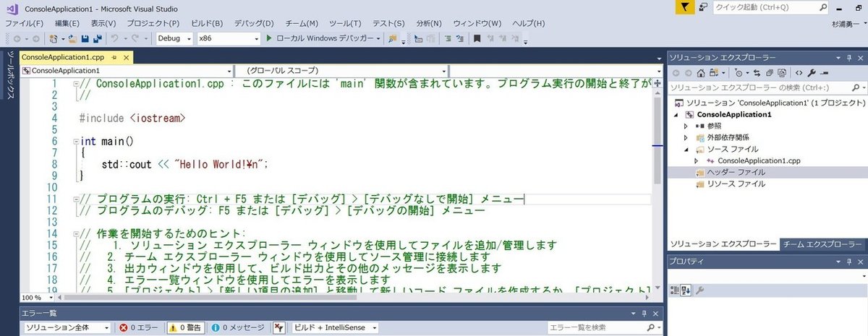
Task: Toggle a bookmark with the bookmark icon
Action: (477, 38)
